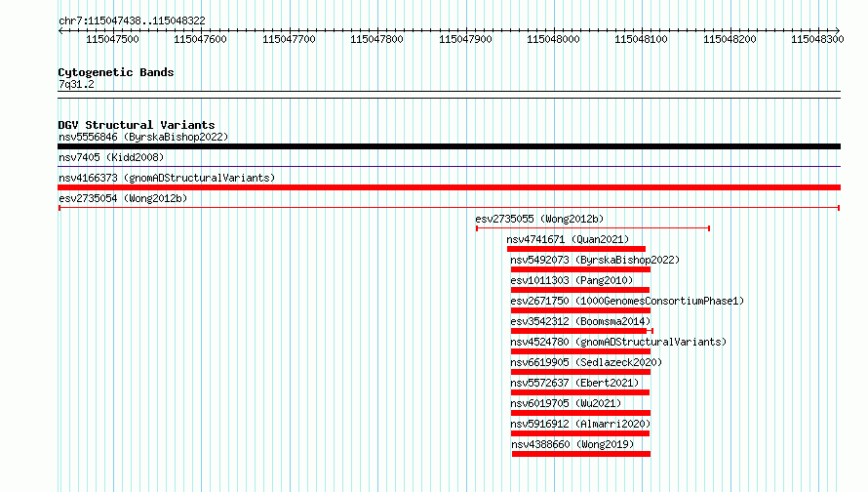Select the red bar under nsv6619905
Viewport: 868px width, 492px height.
coord(580,372)
